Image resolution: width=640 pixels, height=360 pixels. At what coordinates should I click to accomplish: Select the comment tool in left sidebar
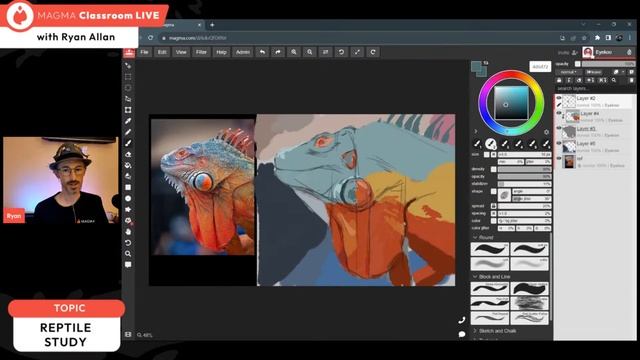point(128,264)
